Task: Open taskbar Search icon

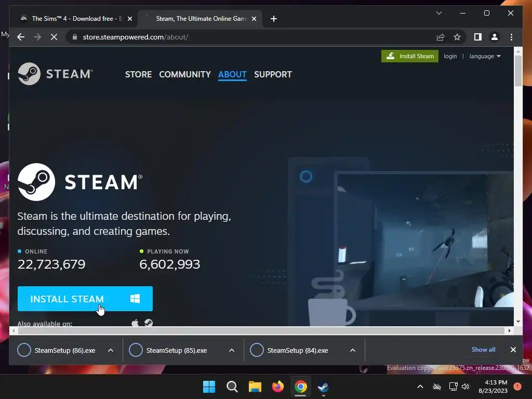Action: 232,387
